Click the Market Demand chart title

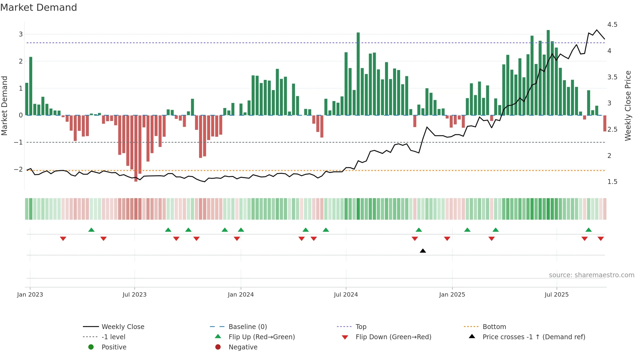(x=39, y=8)
